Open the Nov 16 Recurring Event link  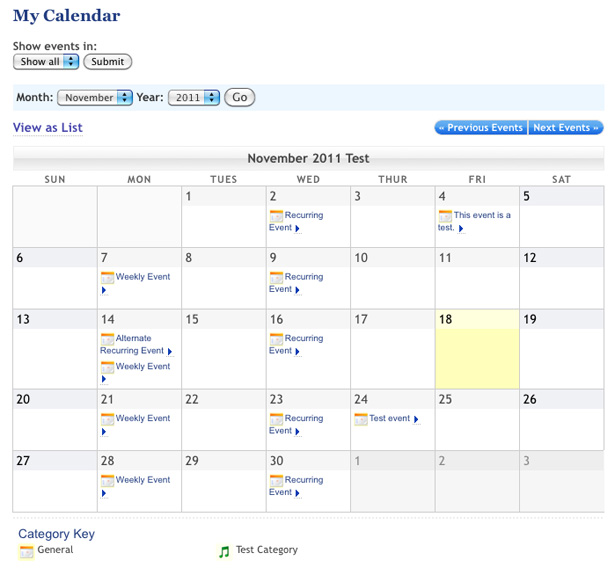pos(296,344)
